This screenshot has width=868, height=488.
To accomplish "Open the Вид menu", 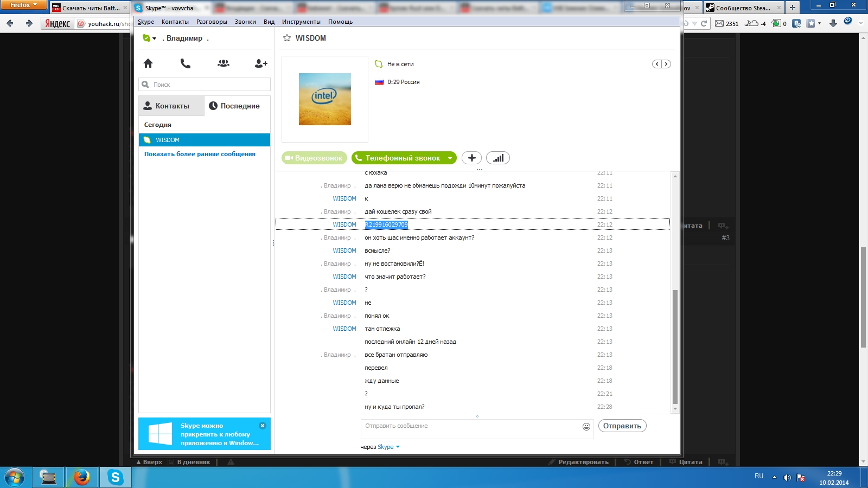I will (x=269, y=22).
